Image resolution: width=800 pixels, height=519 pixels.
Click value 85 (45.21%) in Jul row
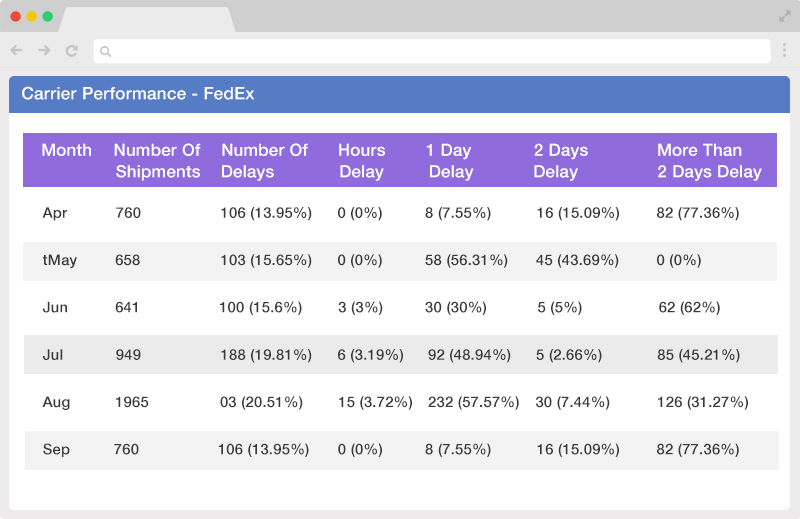698,355
